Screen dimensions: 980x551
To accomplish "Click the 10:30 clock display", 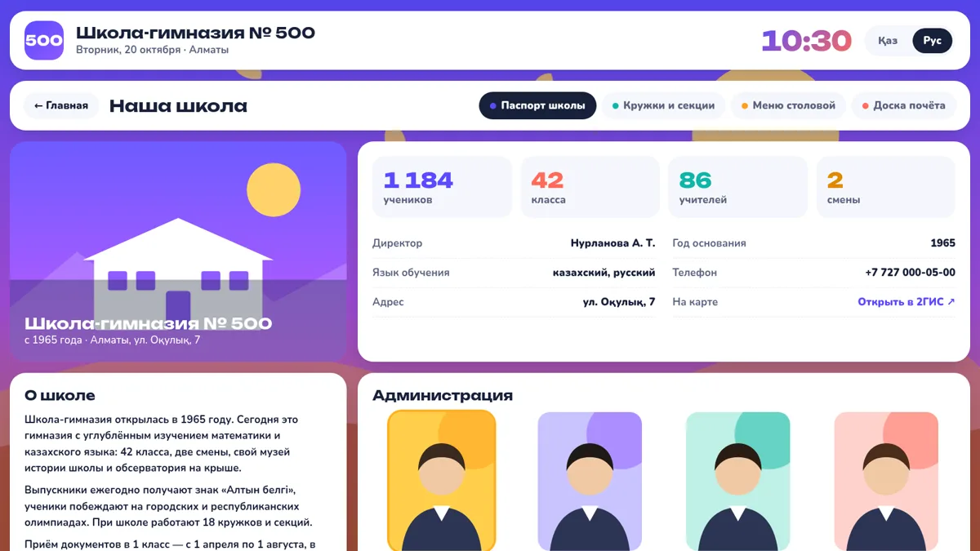I will point(806,41).
